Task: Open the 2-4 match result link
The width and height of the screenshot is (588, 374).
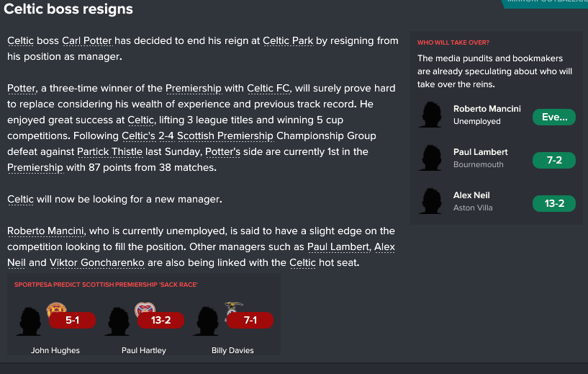Action: pyautogui.click(x=166, y=135)
